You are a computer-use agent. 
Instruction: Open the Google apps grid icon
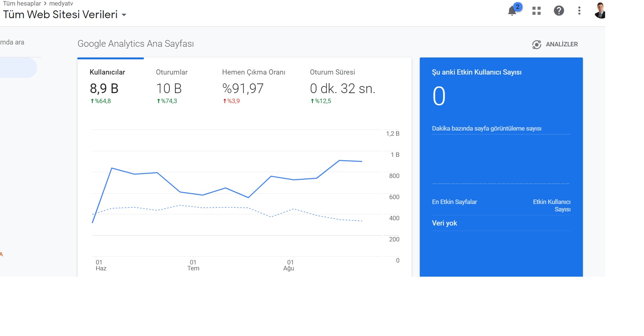pyautogui.click(x=537, y=11)
